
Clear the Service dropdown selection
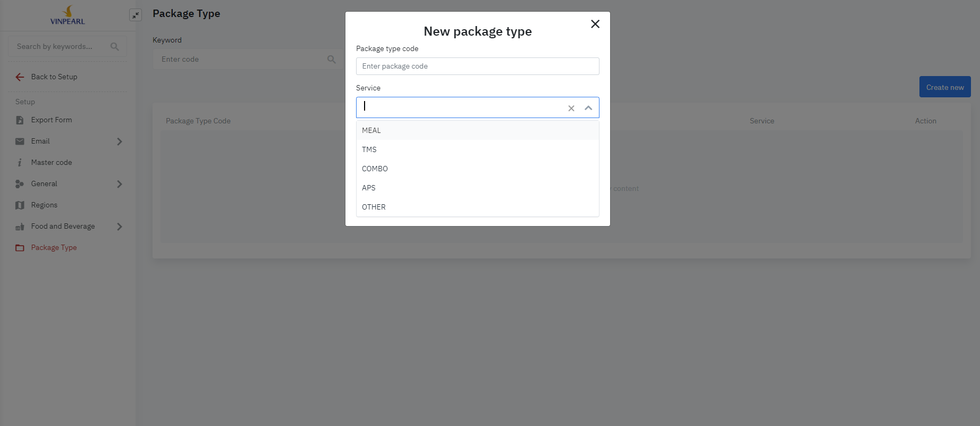coord(571,108)
